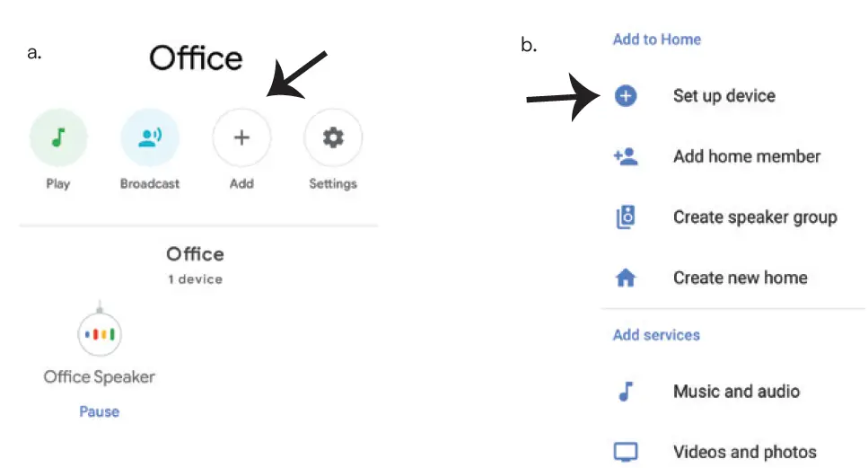Screen dimensions: 868x468
Task: Open Music and audio services
Action: (x=736, y=392)
